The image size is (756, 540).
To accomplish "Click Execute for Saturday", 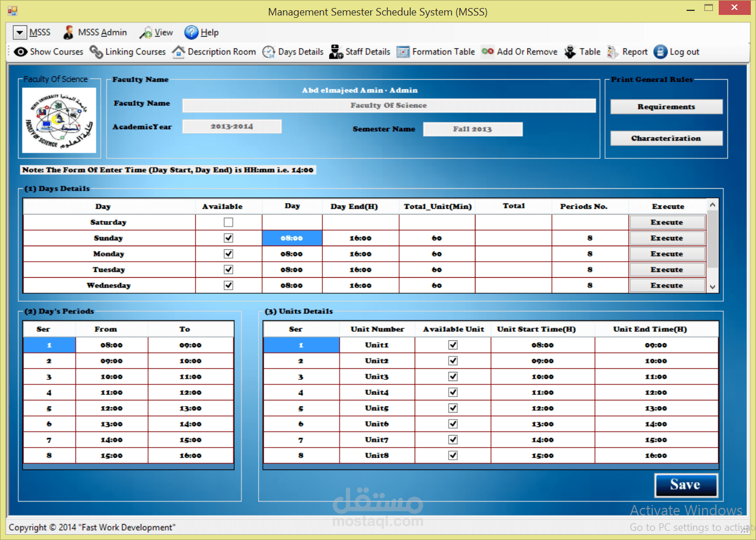I will (x=667, y=222).
